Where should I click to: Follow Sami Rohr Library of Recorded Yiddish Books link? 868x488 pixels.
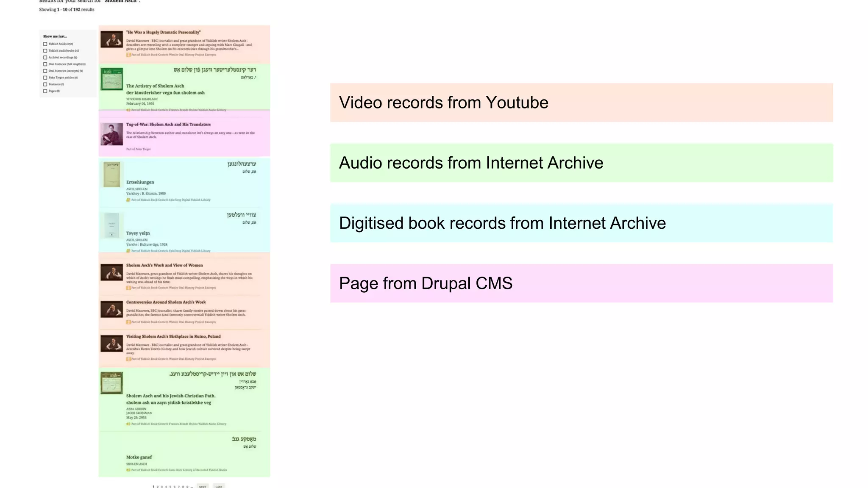coord(179,470)
